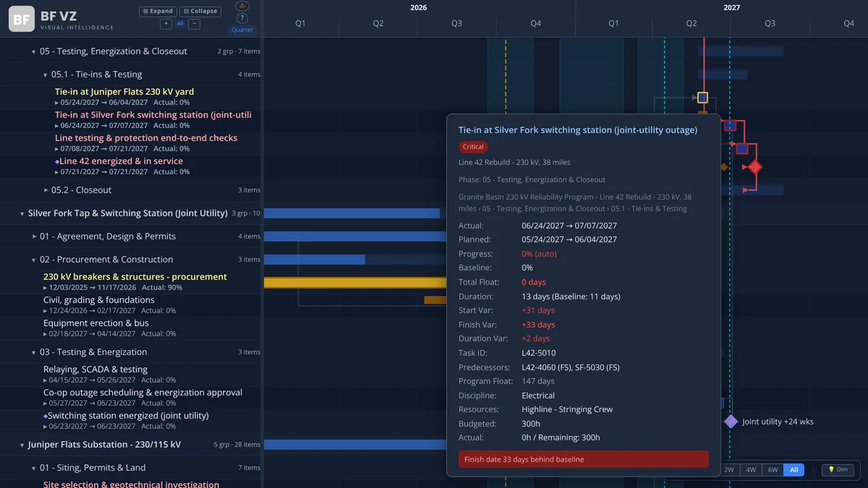
Task: Click the yellow 230 kV breakers procurement bar
Action: (x=355, y=283)
